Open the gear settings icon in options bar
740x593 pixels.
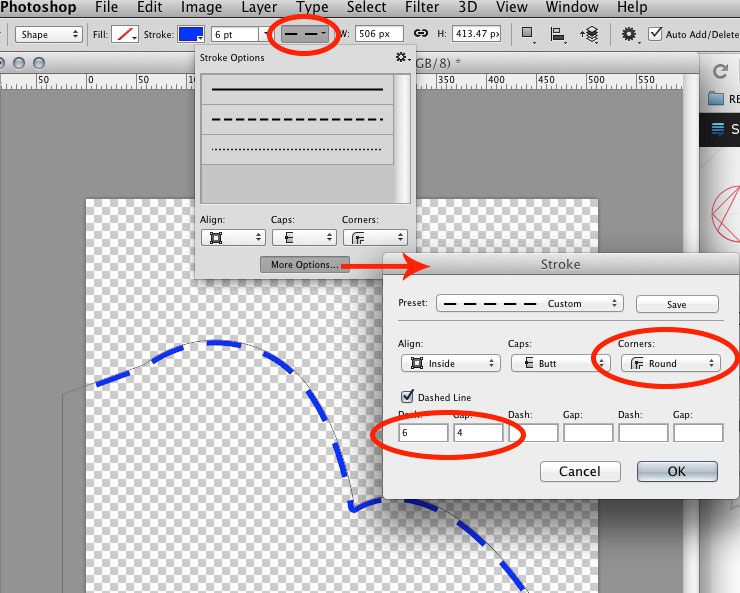[629, 34]
